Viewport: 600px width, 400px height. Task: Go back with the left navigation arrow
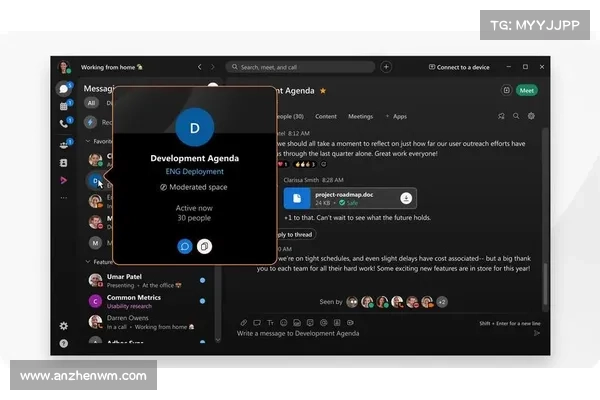click(199, 67)
